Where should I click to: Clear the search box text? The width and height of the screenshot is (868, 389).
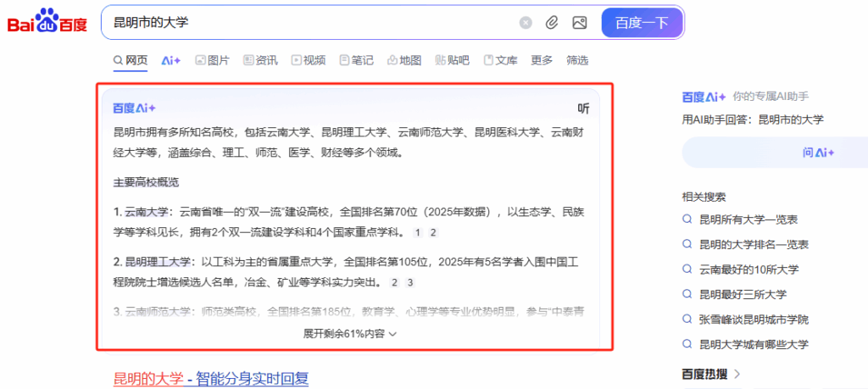click(x=526, y=23)
